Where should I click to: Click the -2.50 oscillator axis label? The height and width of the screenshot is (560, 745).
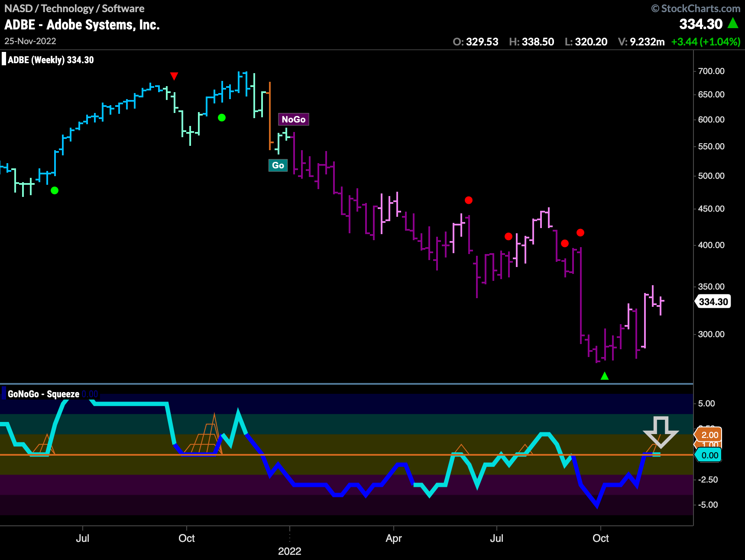pos(708,480)
